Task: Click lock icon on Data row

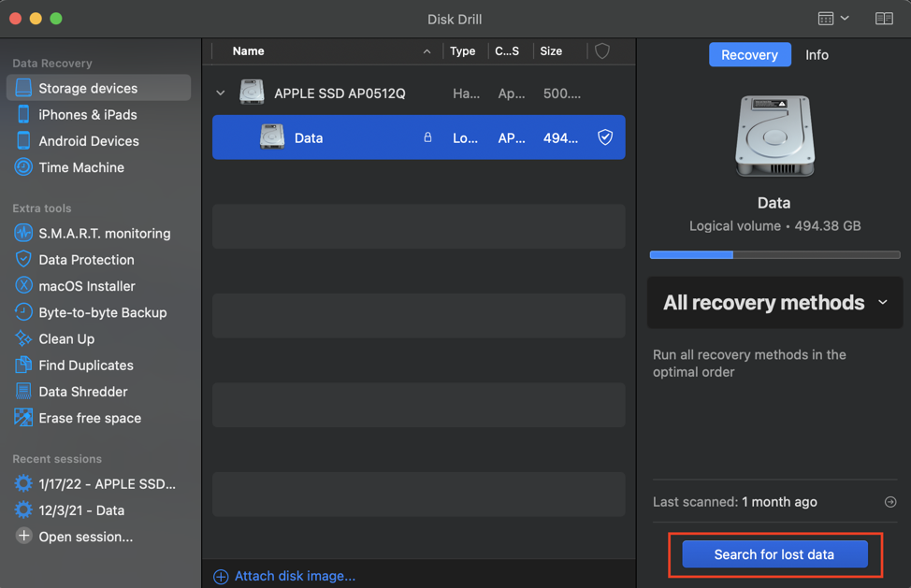Action: (x=427, y=137)
